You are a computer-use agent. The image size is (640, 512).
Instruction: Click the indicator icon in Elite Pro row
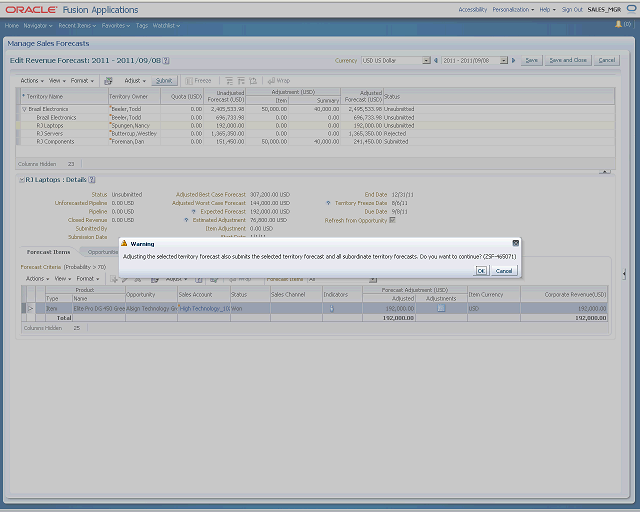331,309
